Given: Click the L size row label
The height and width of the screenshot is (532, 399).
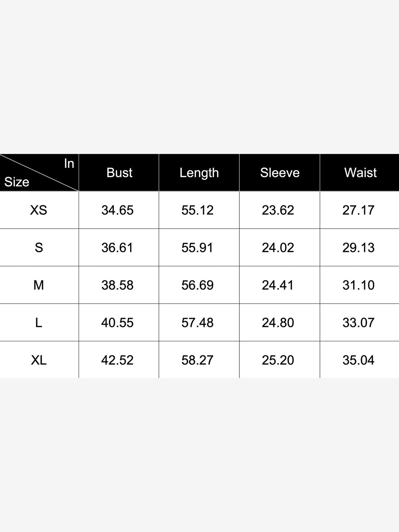Looking at the screenshot, I should [x=39, y=323].
